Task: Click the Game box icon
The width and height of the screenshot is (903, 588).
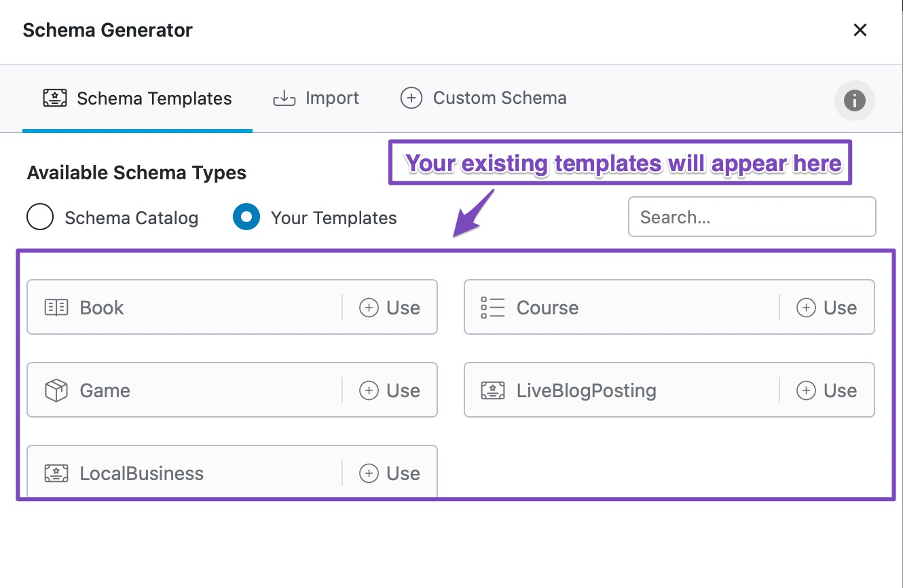Action: pos(56,390)
